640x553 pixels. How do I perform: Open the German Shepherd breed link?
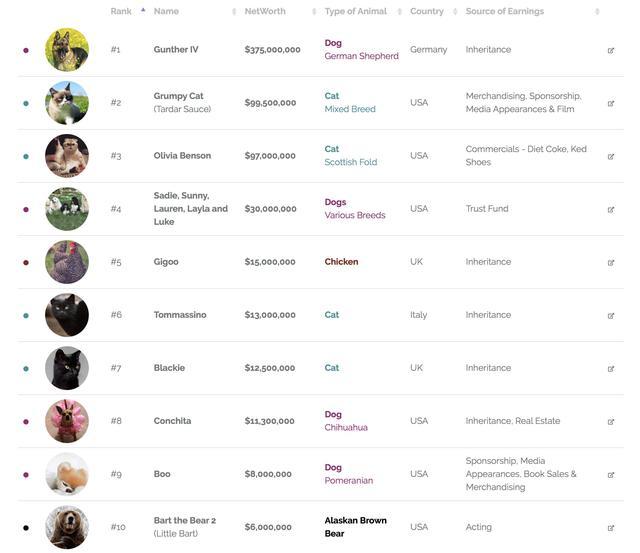361,57
